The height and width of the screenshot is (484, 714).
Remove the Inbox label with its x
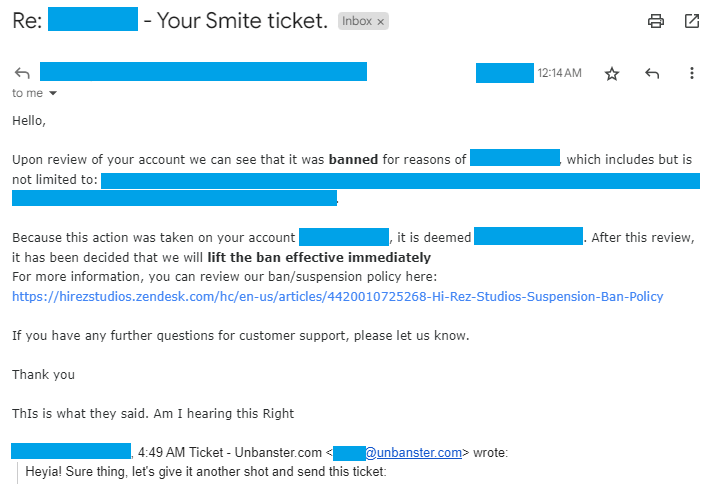click(381, 22)
